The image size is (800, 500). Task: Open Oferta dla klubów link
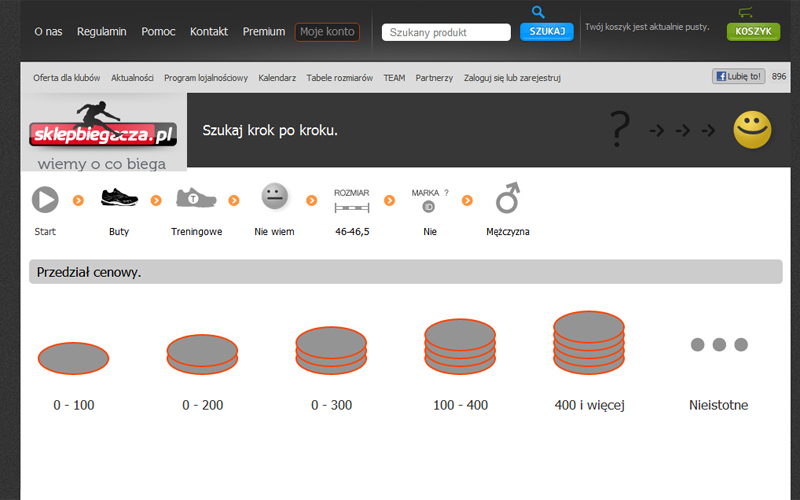coord(66,78)
